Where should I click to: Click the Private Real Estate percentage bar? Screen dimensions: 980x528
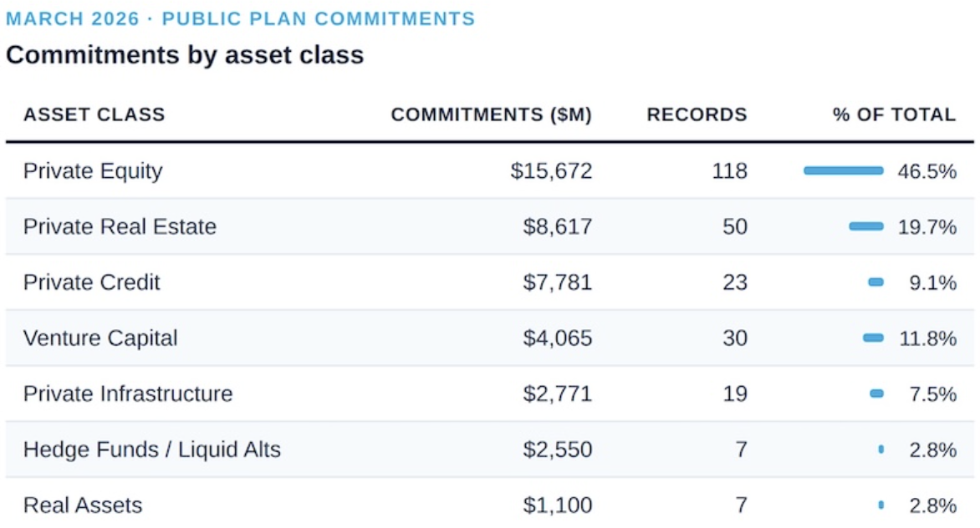coord(865,226)
